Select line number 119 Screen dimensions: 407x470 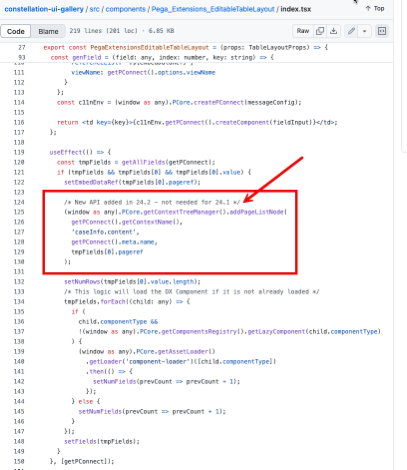(19, 152)
